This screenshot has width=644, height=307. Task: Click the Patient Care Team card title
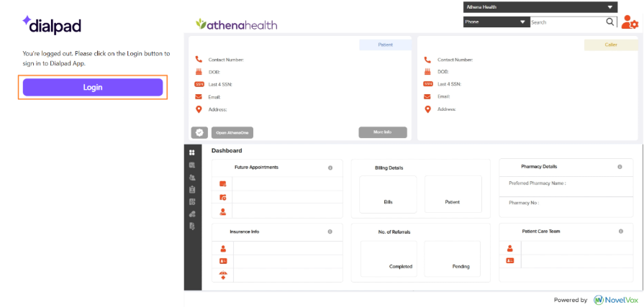(x=541, y=232)
